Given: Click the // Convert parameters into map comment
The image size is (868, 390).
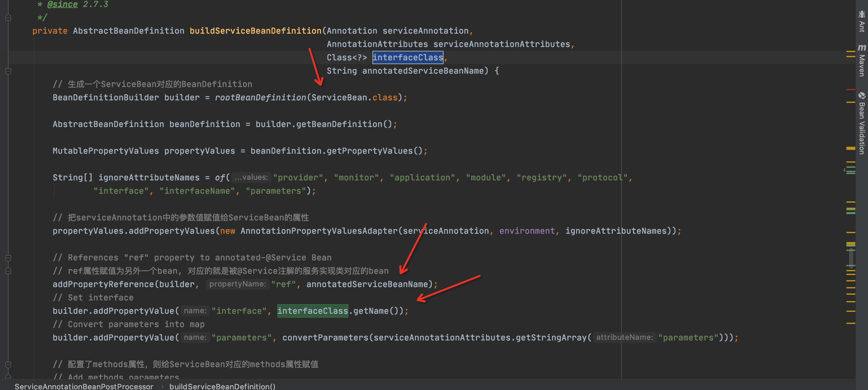Looking at the screenshot, I should (128, 324).
